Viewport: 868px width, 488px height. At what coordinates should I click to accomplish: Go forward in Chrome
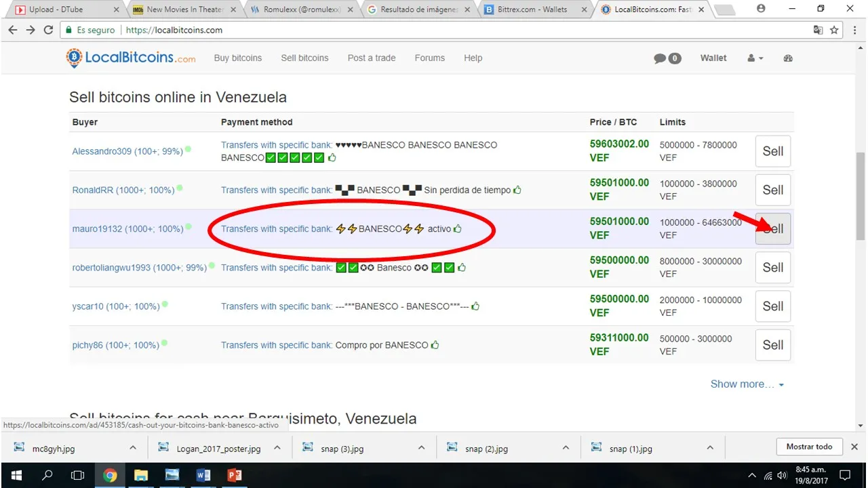(31, 30)
